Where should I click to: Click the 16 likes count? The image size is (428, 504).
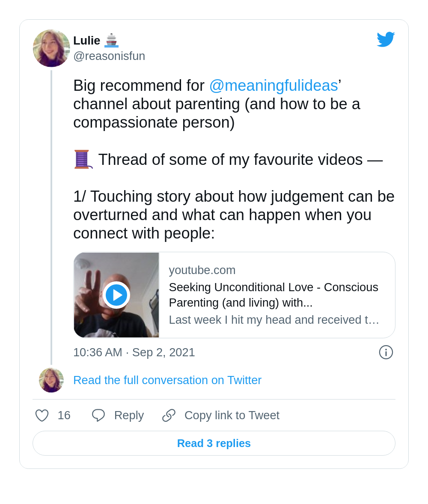click(64, 415)
